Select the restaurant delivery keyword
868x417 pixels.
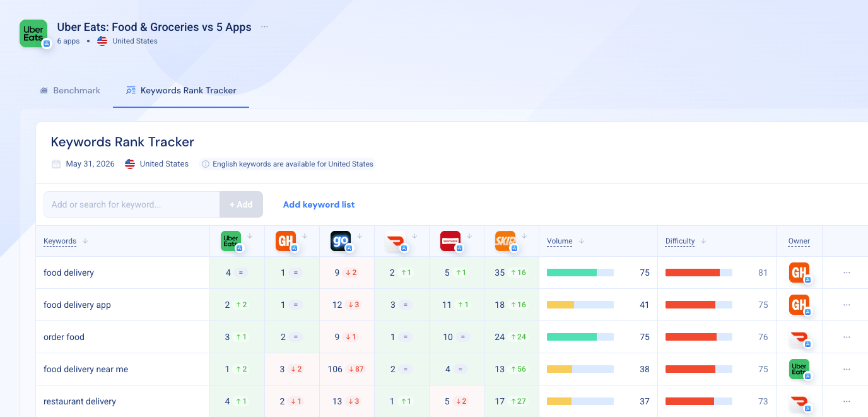tap(79, 401)
